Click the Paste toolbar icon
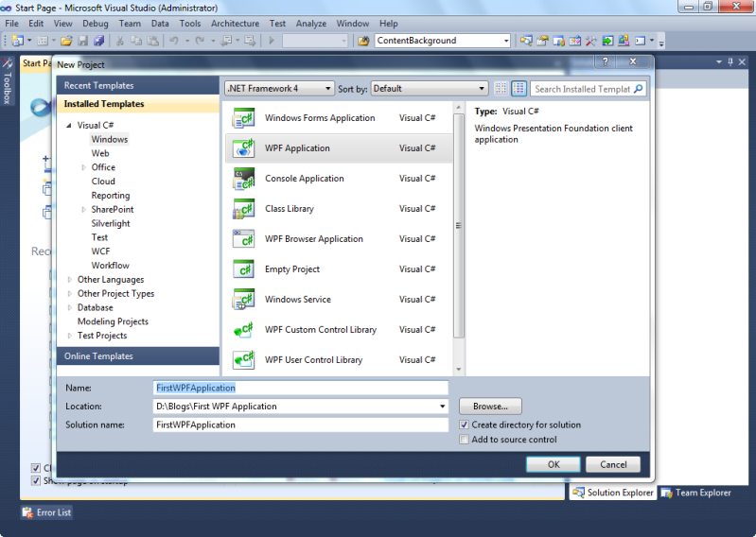The height and width of the screenshot is (537, 756). [x=152, y=41]
